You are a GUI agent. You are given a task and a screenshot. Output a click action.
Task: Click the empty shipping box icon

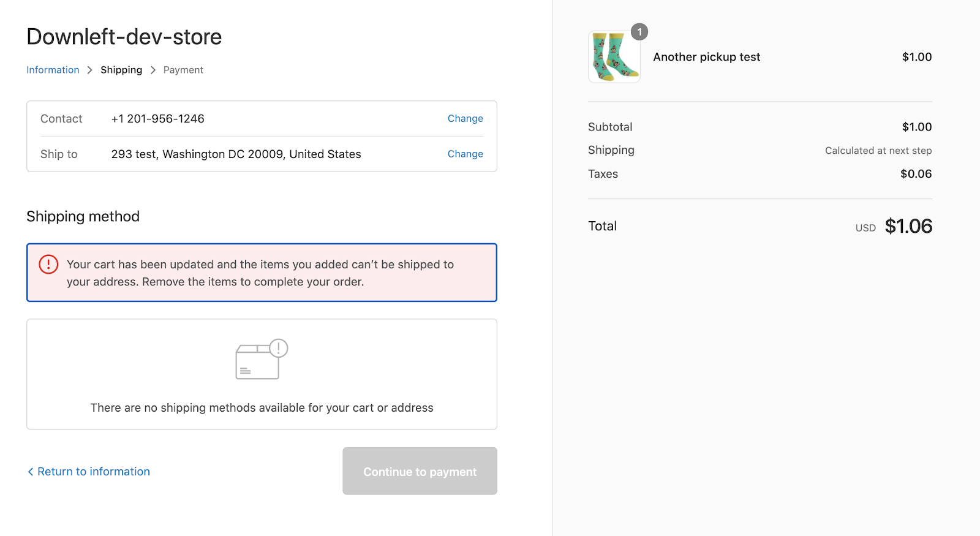(x=261, y=360)
